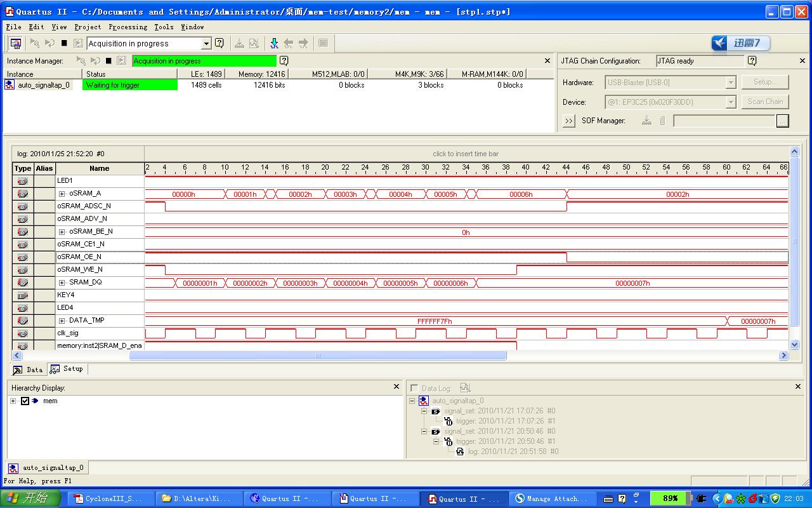The width and height of the screenshot is (812, 508).
Task: Click the double-arrow expand button beside SOF Manager
Action: (568, 121)
